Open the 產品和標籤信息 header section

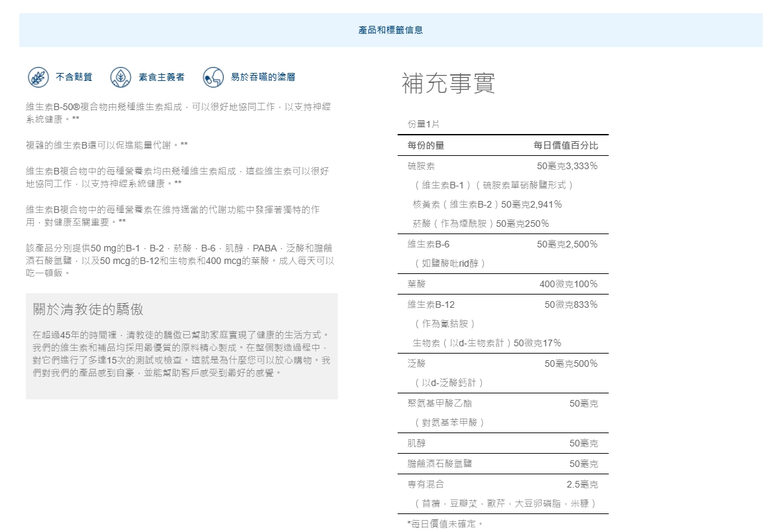pos(390,30)
